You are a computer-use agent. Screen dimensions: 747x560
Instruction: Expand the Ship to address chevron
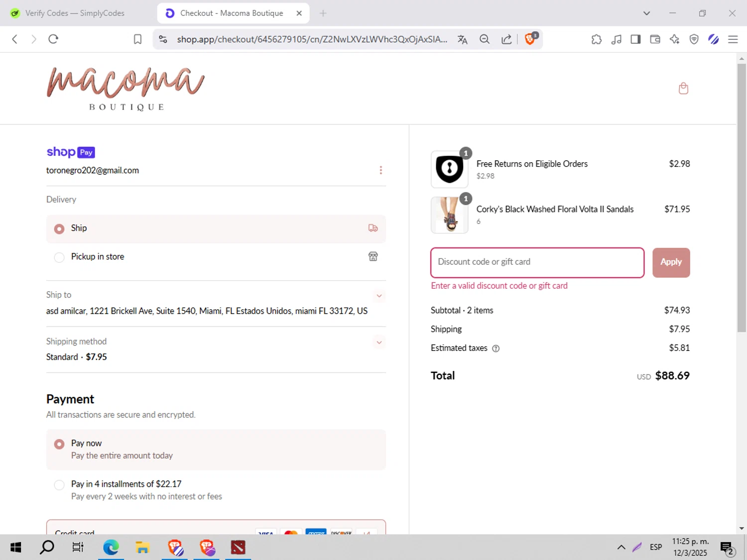379,296
